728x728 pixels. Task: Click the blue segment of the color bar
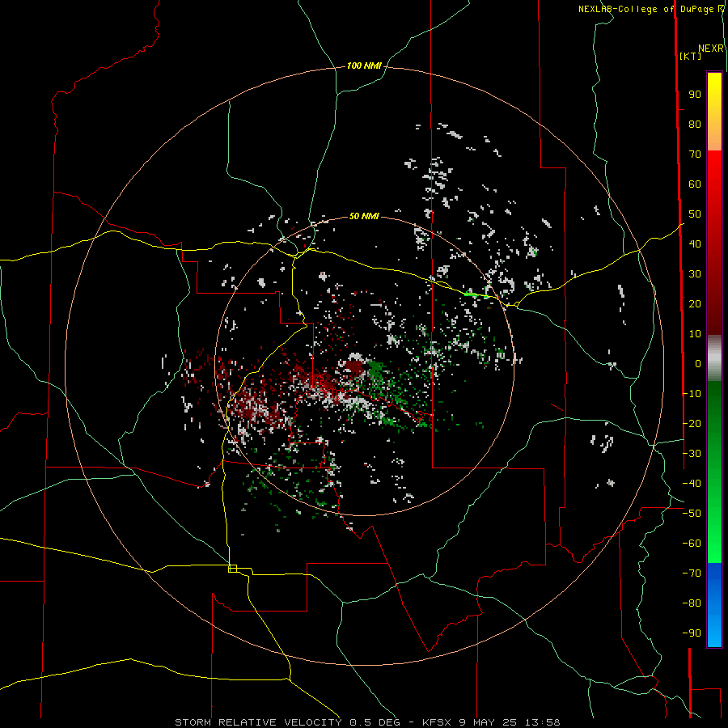pyautogui.click(x=714, y=605)
